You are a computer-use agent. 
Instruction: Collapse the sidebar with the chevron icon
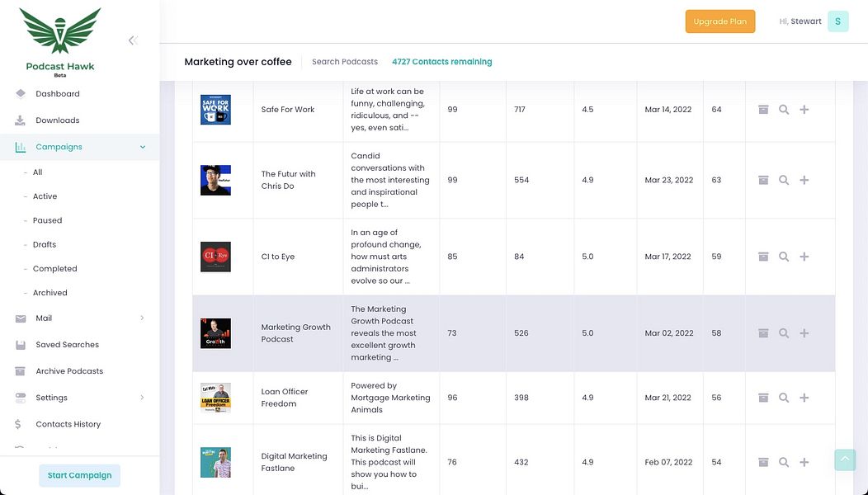pyautogui.click(x=132, y=40)
